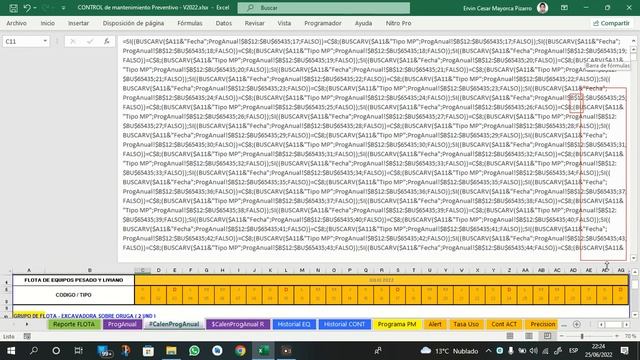
Task: Open the Programador ribbon tab
Action: click(322, 23)
